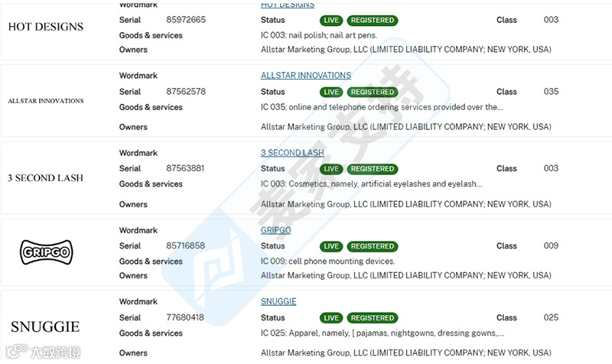Click owner Allstar Marketing Group in HOT DESIGNS row
Viewport: 612px width, 364px height.
tap(406, 49)
